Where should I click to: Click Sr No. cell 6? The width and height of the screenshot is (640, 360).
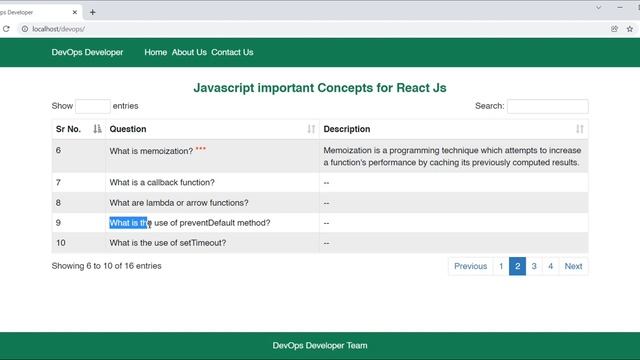pyautogui.click(x=78, y=156)
